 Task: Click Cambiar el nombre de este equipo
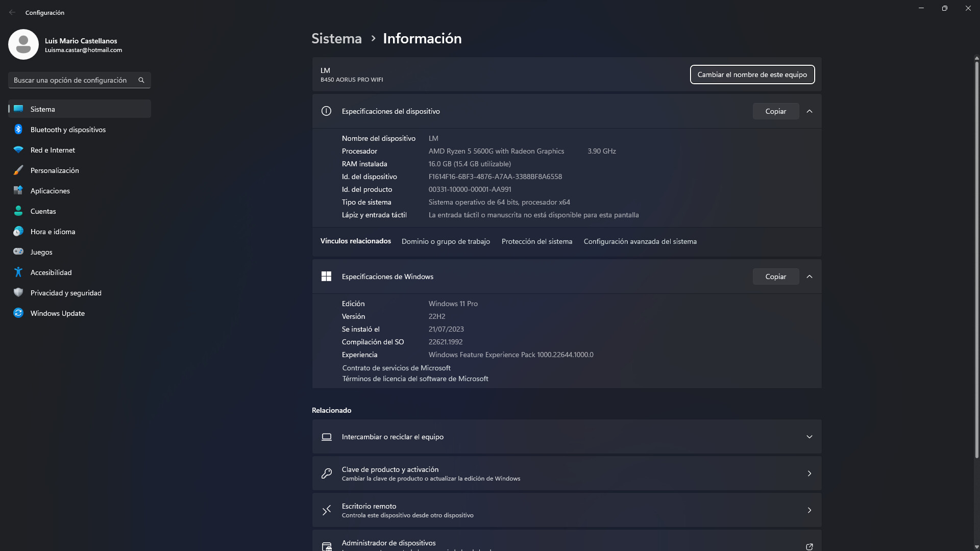[x=752, y=74]
